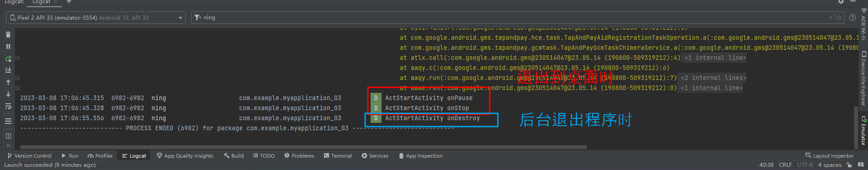Viewport: 868px width, 170px height.
Task: Switch to Logcat bottom tool button
Action: pyautogui.click(x=134, y=156)
